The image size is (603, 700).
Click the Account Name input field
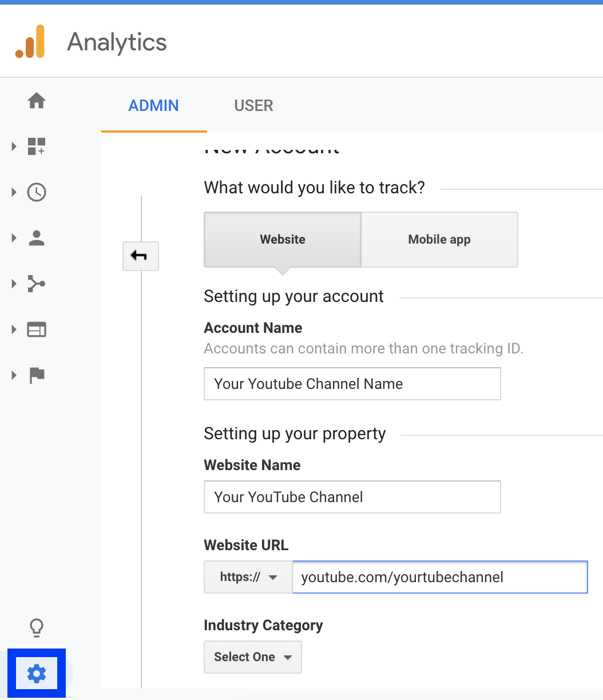coord(352,384)
